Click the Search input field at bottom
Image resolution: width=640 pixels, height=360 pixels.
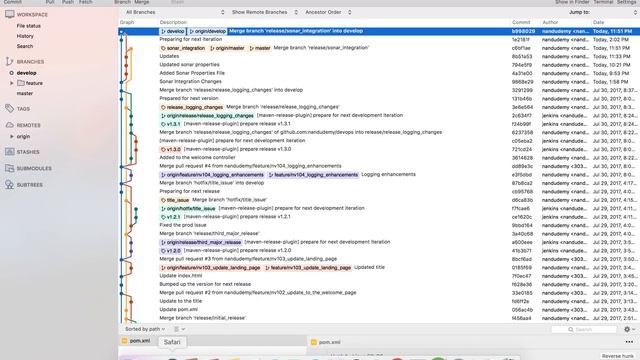click(x=584, y=329)
